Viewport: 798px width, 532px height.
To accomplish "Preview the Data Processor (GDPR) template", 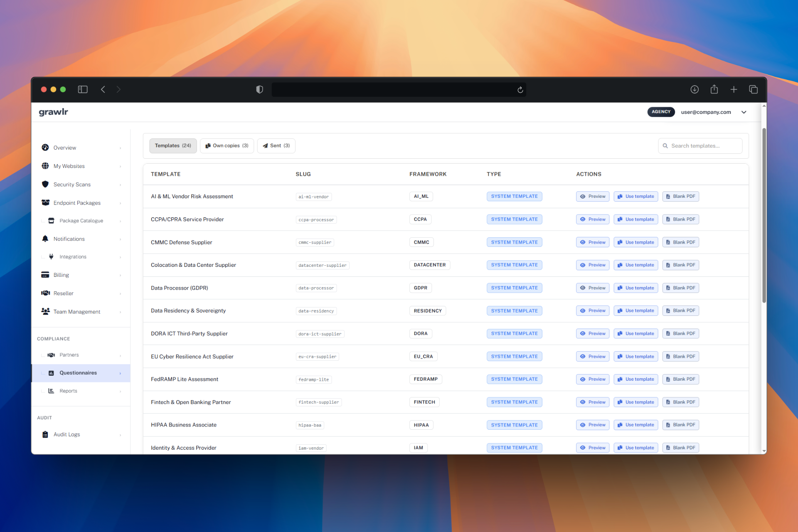I will 593,288.
